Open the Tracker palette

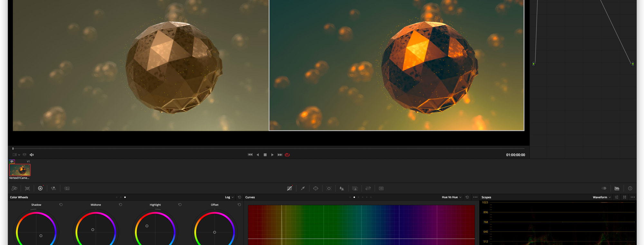tap(329, 188)
